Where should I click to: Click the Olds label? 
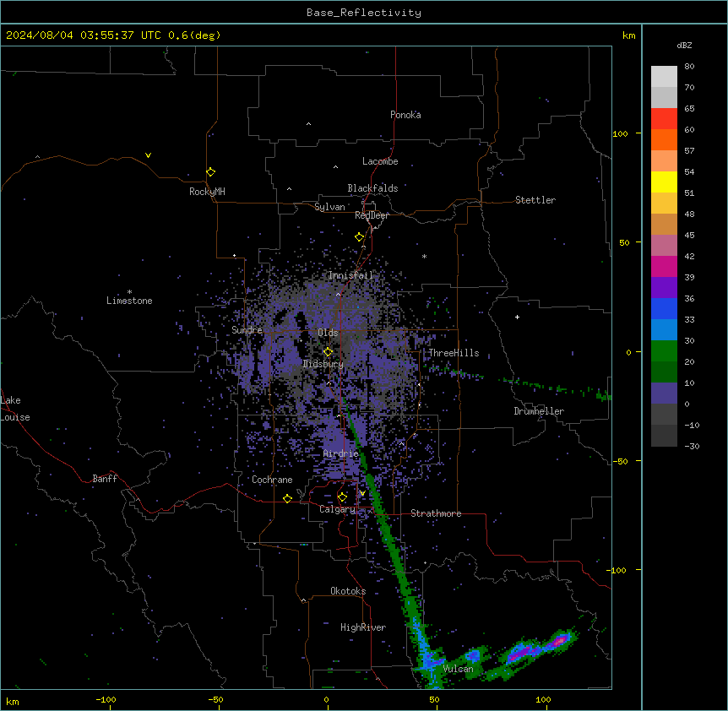tap(328, 333)
